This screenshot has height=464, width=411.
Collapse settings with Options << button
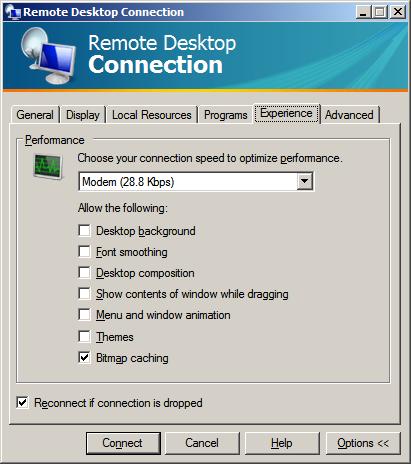(363, 443)
